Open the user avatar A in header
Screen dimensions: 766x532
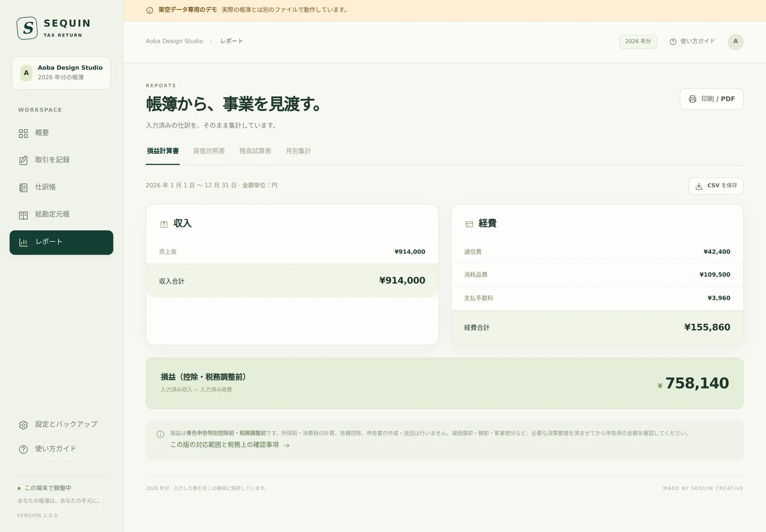click(x=736, y=41)
